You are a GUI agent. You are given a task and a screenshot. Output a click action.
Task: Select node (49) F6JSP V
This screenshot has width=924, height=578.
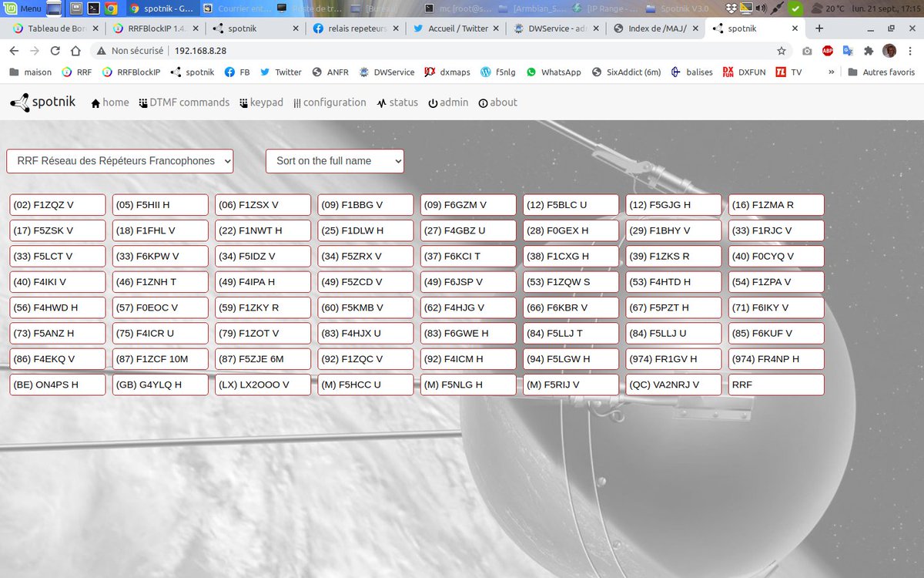pyautogui.click(x=468, y=282)
